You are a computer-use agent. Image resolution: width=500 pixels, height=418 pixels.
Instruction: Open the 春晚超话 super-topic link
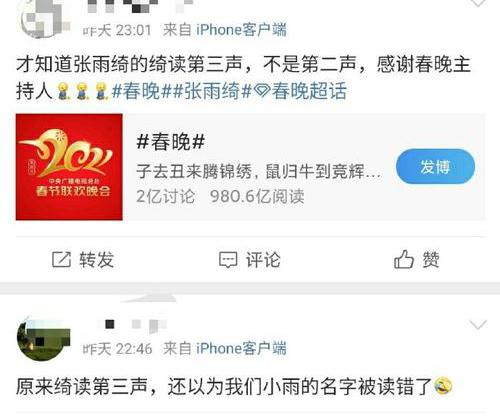pos(309,91)
